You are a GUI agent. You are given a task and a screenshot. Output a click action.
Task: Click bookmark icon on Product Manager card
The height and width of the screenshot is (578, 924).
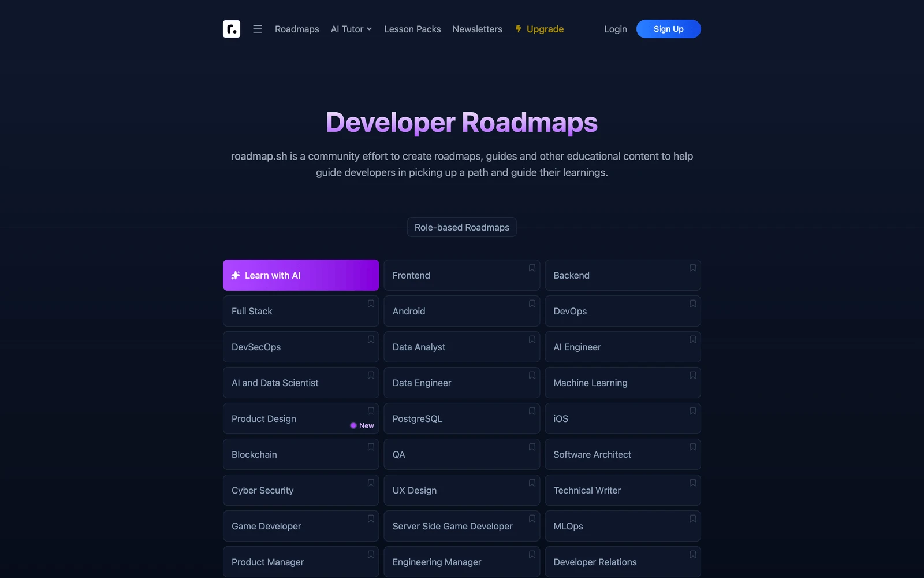(371, 554)
